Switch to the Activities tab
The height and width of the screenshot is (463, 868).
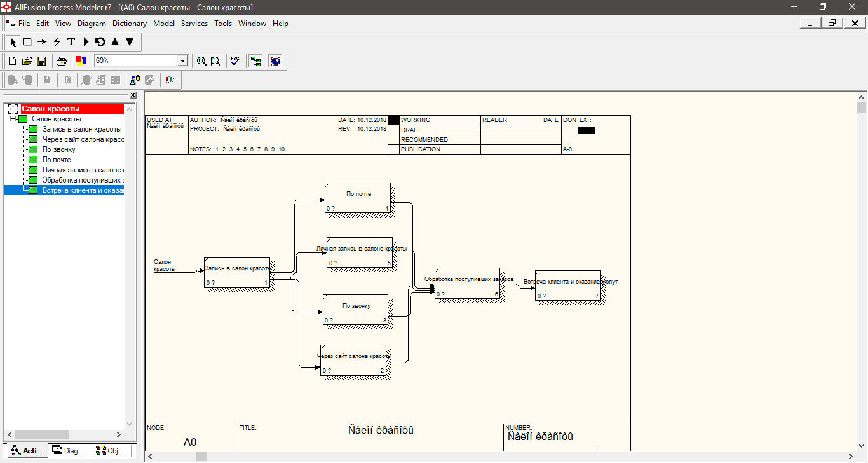27,451
